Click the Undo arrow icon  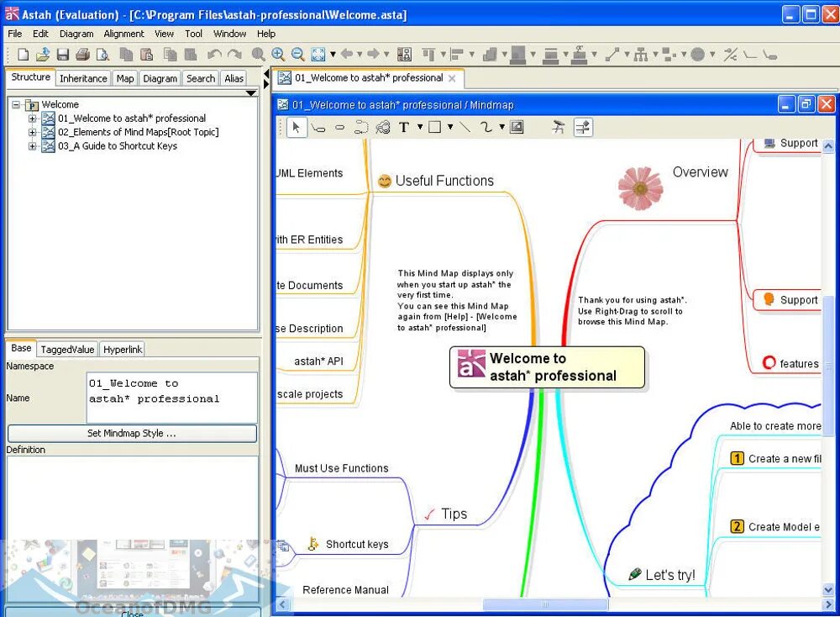click(214, 54)
